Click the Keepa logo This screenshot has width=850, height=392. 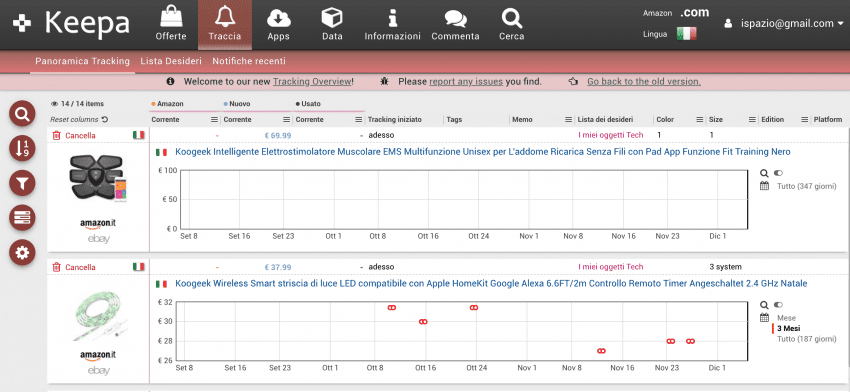coord(72,24)
